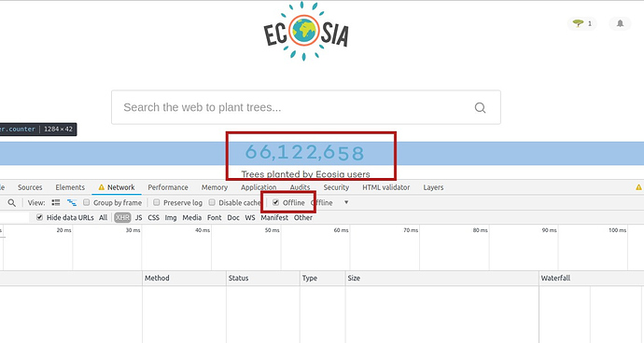Screen dimensions: 644x343
Task: Open the throttling dropdown arrow
Action: tap(346, 202)
